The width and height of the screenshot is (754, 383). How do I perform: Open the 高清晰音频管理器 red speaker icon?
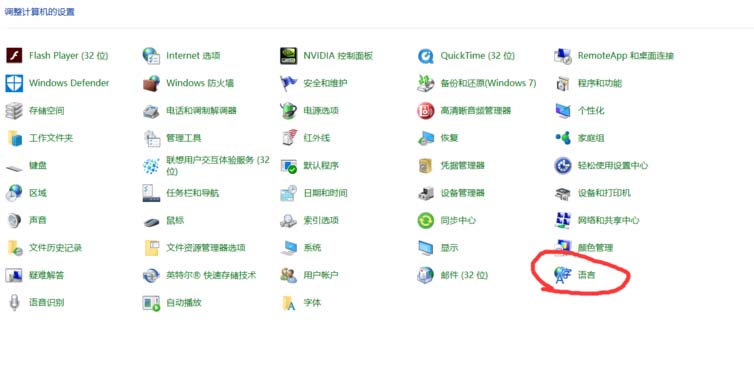(426, 111)
